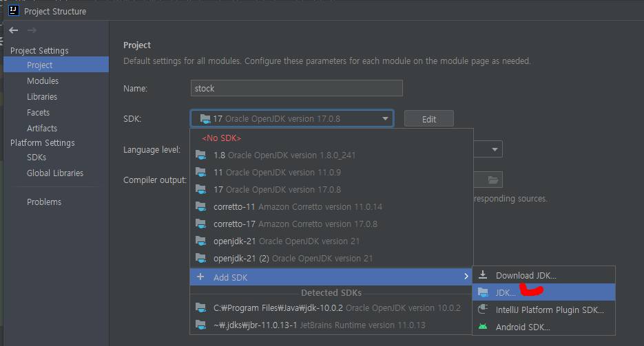Click the Detected SDKs section label
The height and width of the screenshot is (346, 644).
331,293
